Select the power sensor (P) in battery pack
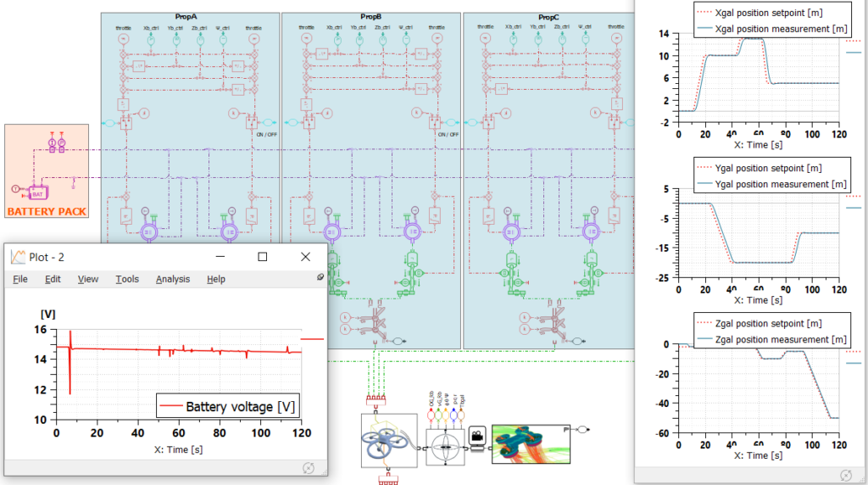Image resolution: width=868 pixels, height=485 pixels. [x=61, y=143]
